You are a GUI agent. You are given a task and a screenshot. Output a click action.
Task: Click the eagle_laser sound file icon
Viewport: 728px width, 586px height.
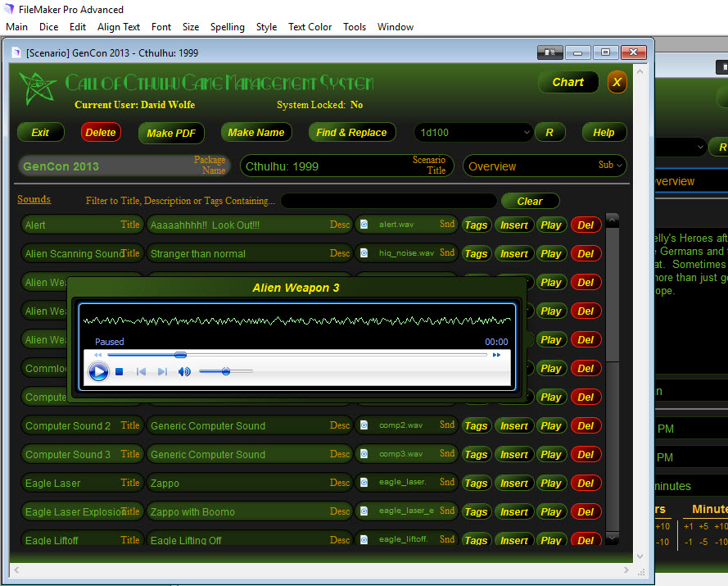coord(364,483)
